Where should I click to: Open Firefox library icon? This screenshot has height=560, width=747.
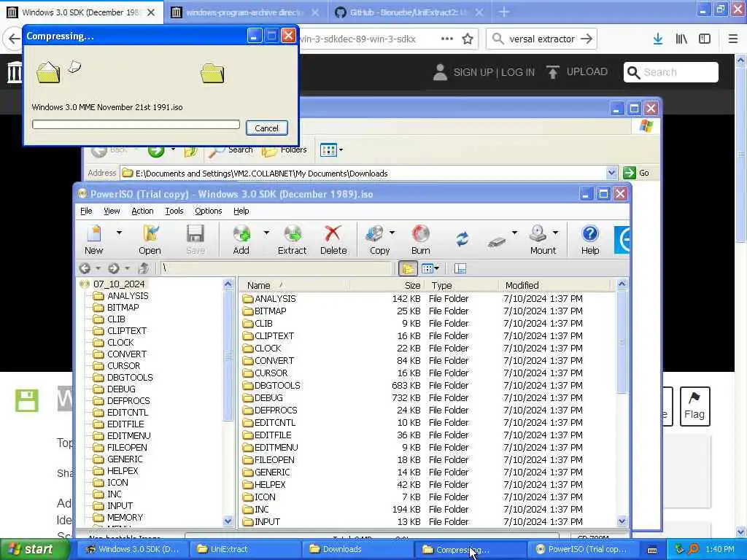tap(681, 39)
